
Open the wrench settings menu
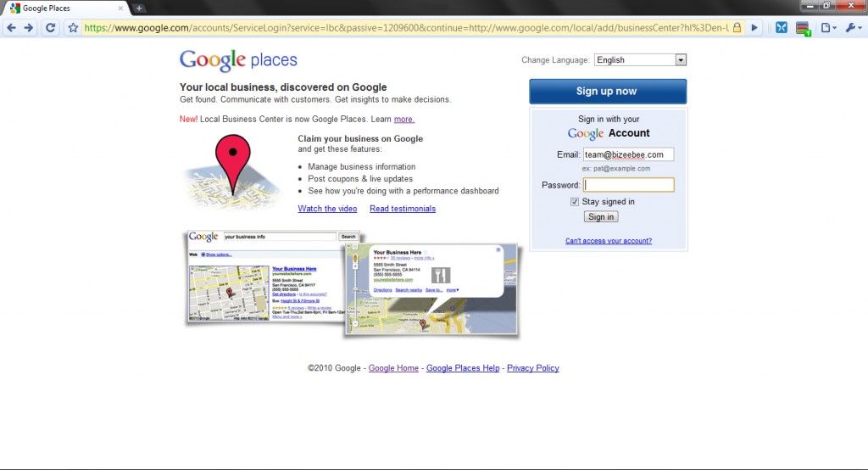[x=853, y=28]
